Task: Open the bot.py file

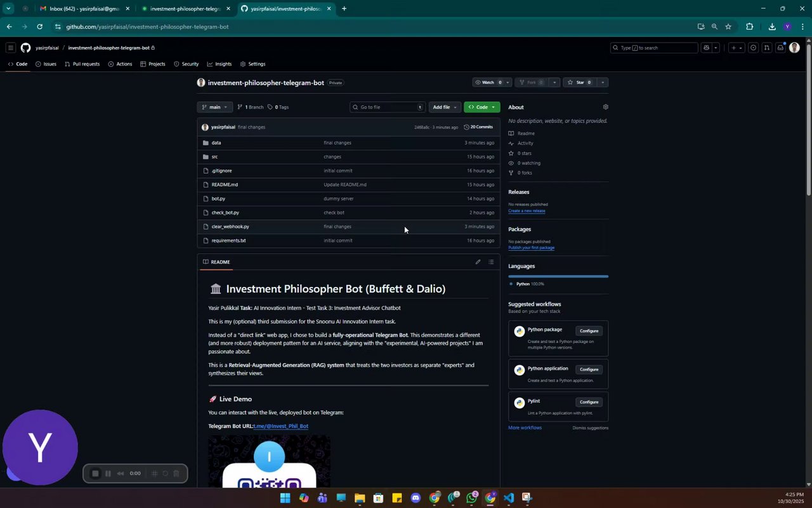Action: click(218, 199)
